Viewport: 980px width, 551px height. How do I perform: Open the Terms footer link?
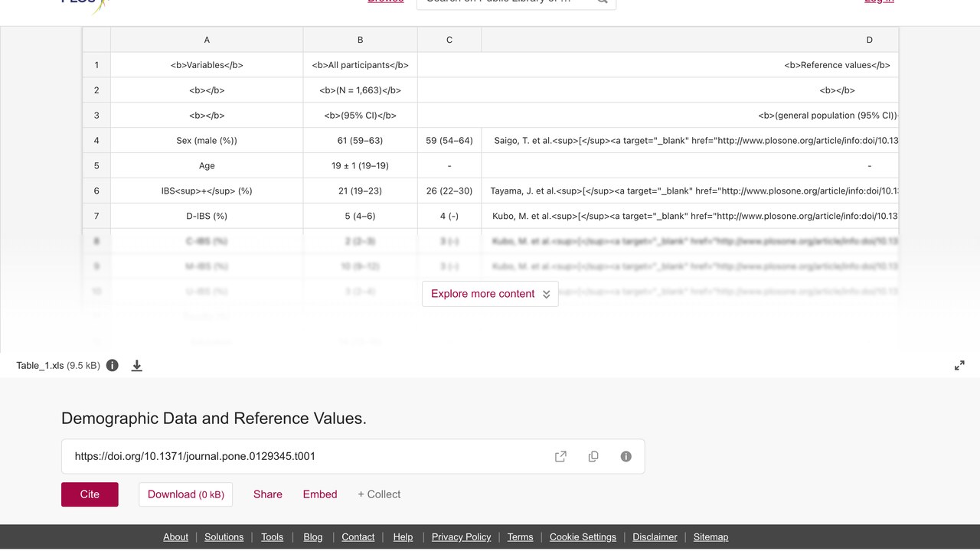[x=520, y=537]
